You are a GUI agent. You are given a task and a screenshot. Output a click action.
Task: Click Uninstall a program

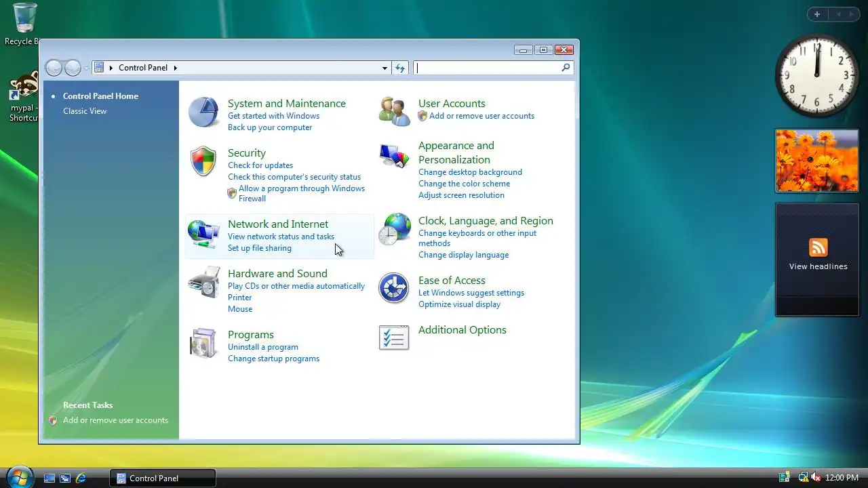pos(263,347)
